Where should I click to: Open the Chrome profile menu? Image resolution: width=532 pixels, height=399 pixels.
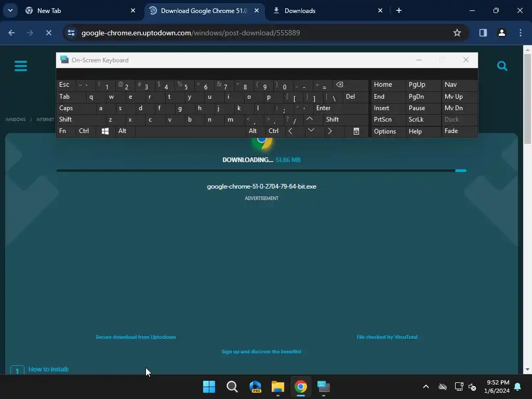tap(501, 33)
